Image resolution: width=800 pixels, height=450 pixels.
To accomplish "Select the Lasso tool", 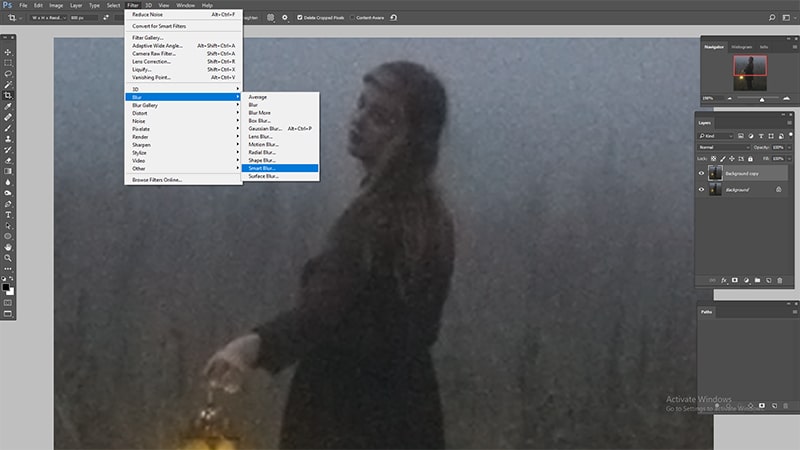I will tap(8, 73).
